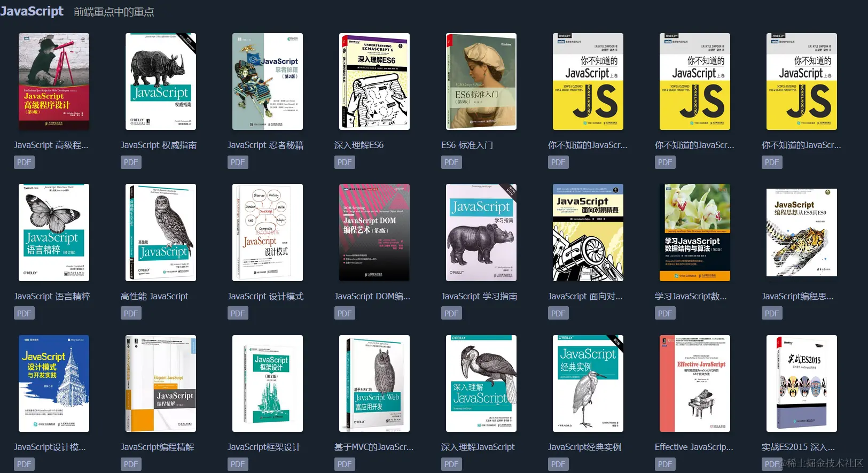Open the ES6标准入门 book cover
The image size is (868, 473).
[x=481, y=81]
